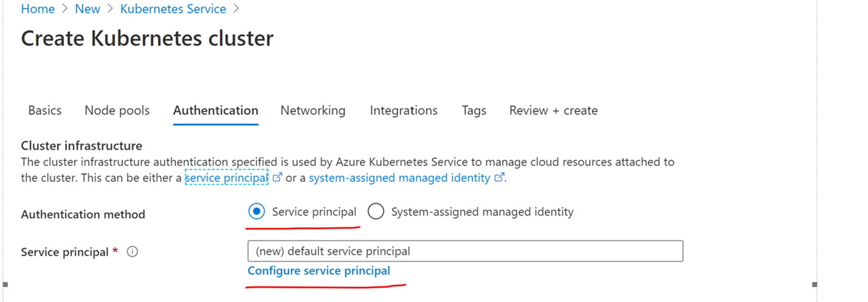Click external link icon after service principal link
The height and width of the screenshot is (302, 868).
click(277, 177)
